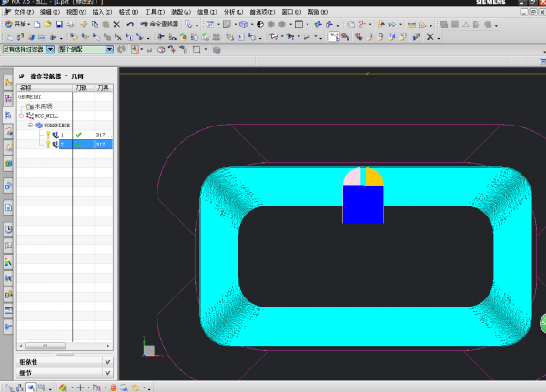The image size is (546, 392).
Task: Open the snap point dropdown arrow
Action: click(142, 50)
